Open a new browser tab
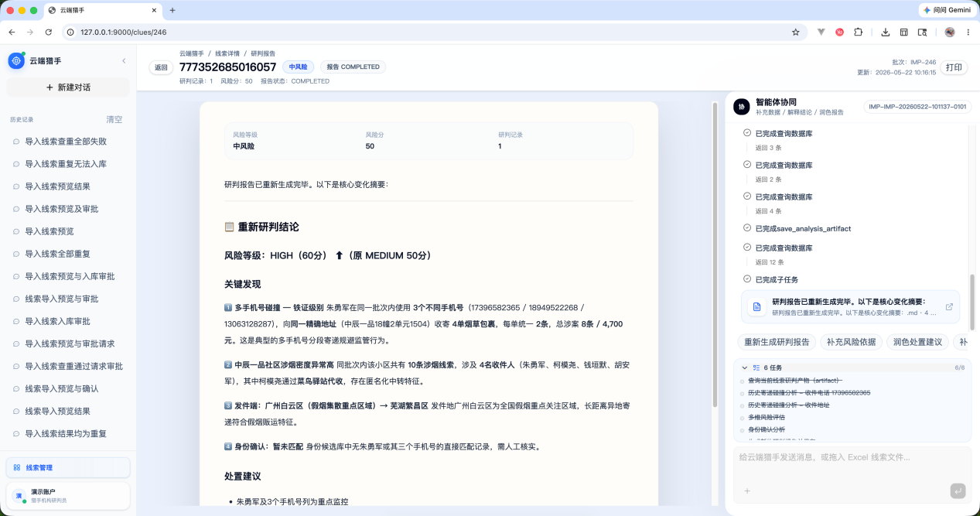Viewport: 980px width, 516px height. pos(172,10)
